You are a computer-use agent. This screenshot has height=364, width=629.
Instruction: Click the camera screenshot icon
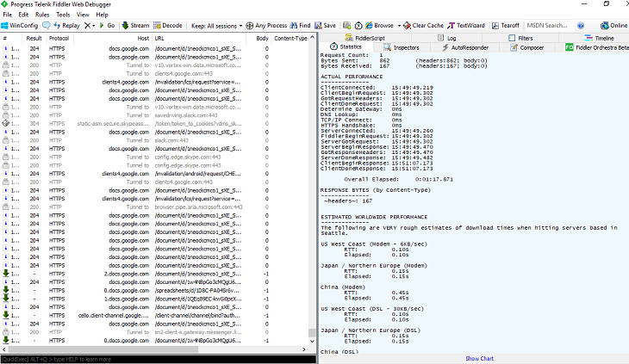click(x=347, y=25)
